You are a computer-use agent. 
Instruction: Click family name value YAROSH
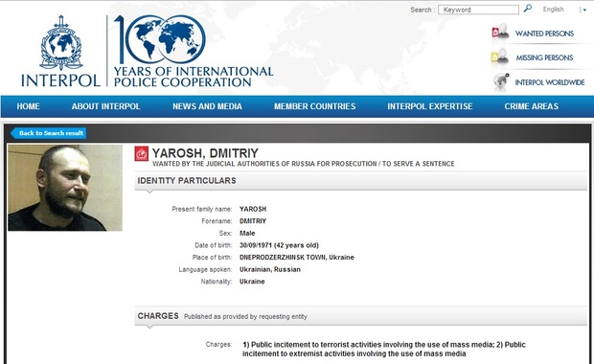(x=253, y=209)
